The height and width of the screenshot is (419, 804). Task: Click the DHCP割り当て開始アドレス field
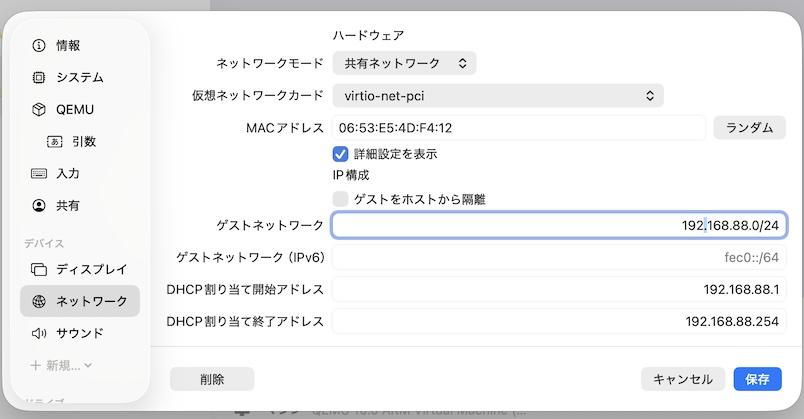click(559, 289)
